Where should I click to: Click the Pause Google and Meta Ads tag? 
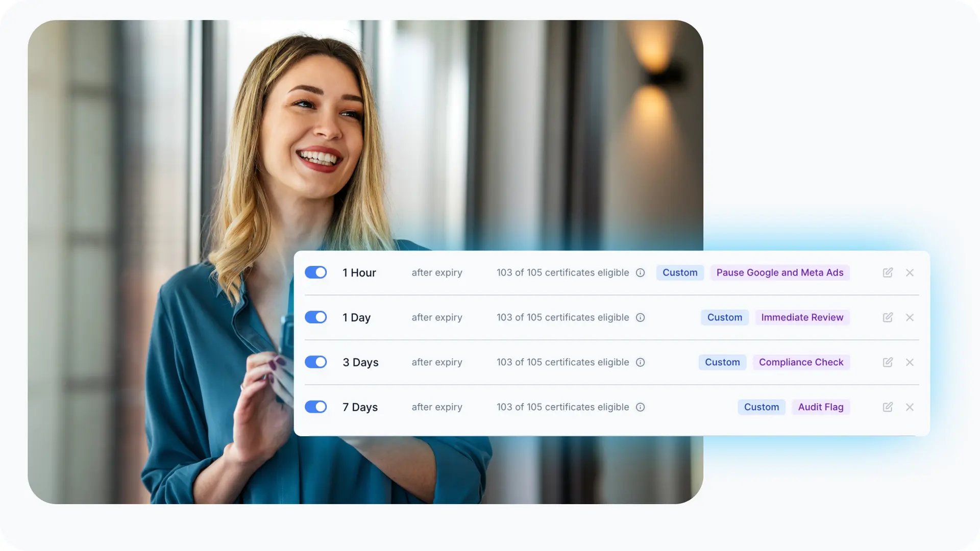[x=780, y=272]
